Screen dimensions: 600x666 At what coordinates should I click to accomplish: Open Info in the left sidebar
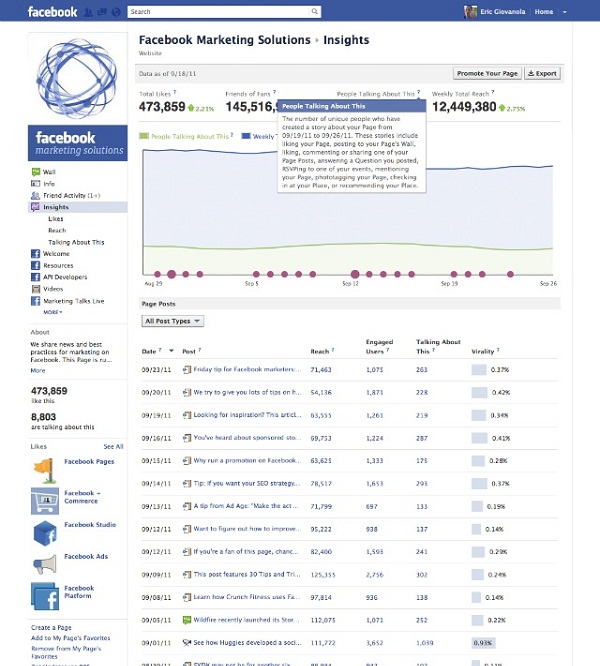[49, 183]
